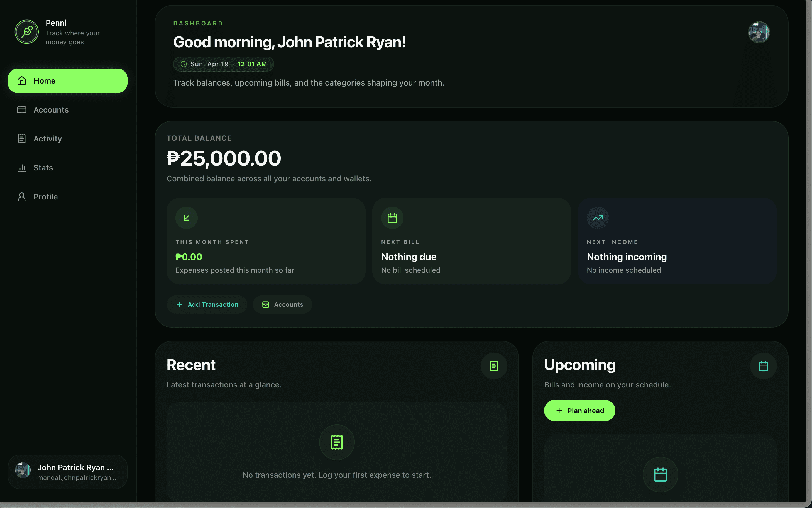The height and width of the screenshot is (508, 812).
Task: Click the calendar icon in the empty Upcoming area
Action: point(660,474)
